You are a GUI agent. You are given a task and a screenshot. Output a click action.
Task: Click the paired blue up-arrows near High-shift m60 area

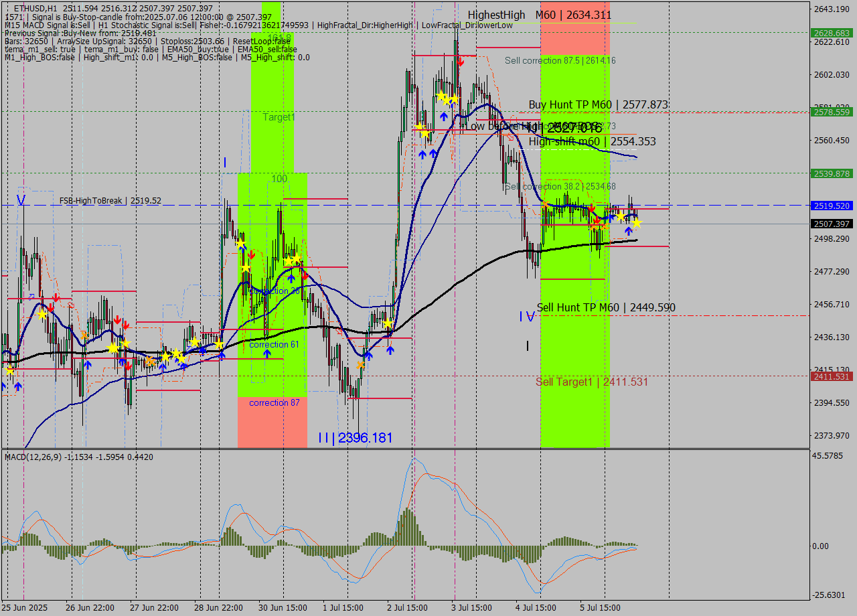click(428, 153)
